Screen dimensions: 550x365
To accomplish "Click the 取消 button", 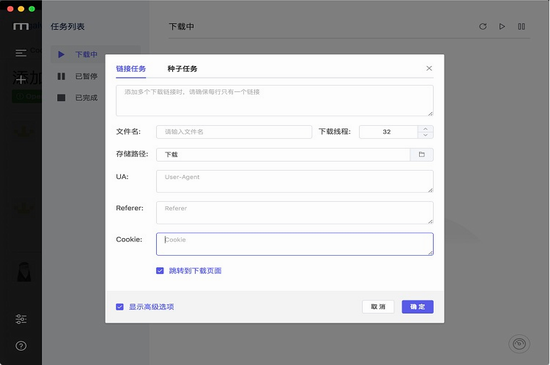I will pyautogui.click(x=378, y=307).
